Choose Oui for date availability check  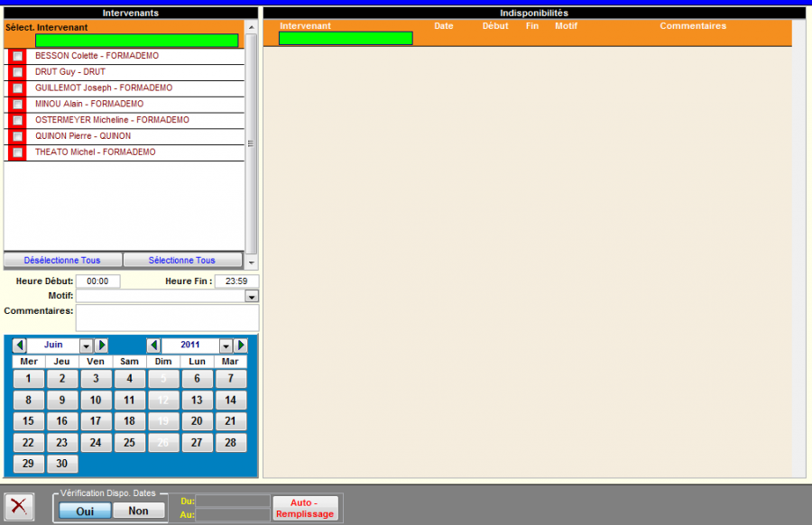click(85, 511)
